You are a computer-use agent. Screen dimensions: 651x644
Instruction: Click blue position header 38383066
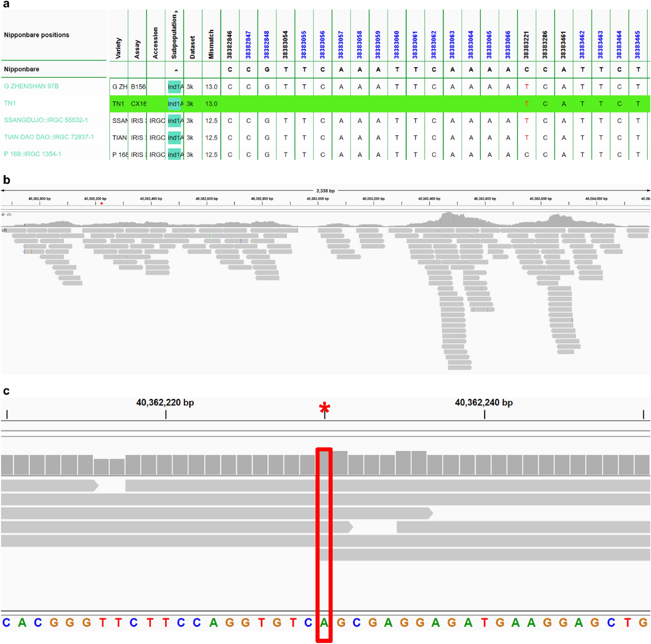(508, 45)
